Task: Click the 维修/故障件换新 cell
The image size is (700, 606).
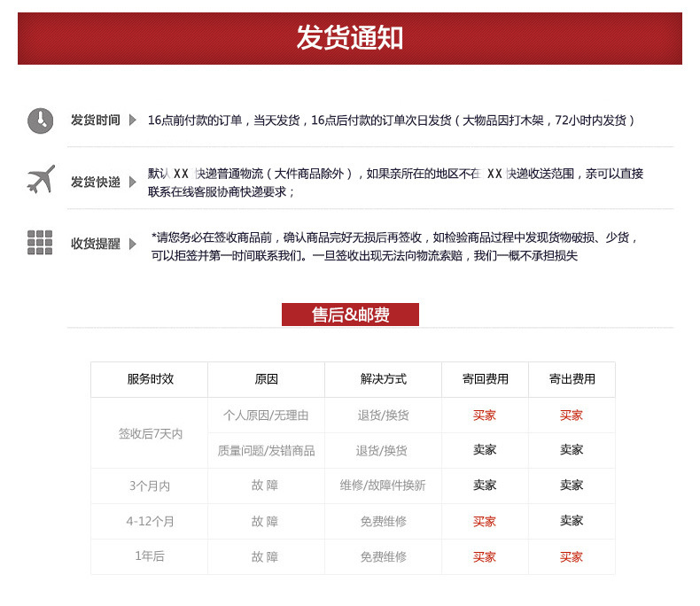Action: (383, 486)
